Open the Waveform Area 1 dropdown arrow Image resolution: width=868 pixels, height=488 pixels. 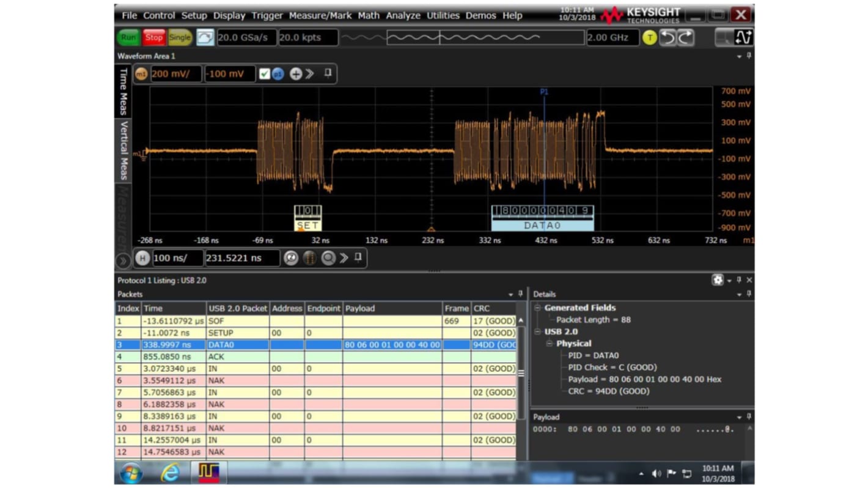[739, 56]
